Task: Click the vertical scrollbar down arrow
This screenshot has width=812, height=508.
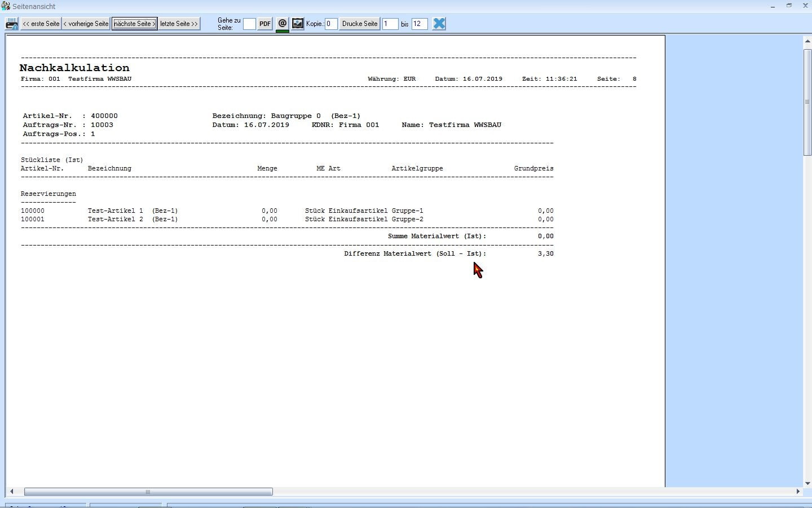Action: pyautogui.click(x=807, y=483)
